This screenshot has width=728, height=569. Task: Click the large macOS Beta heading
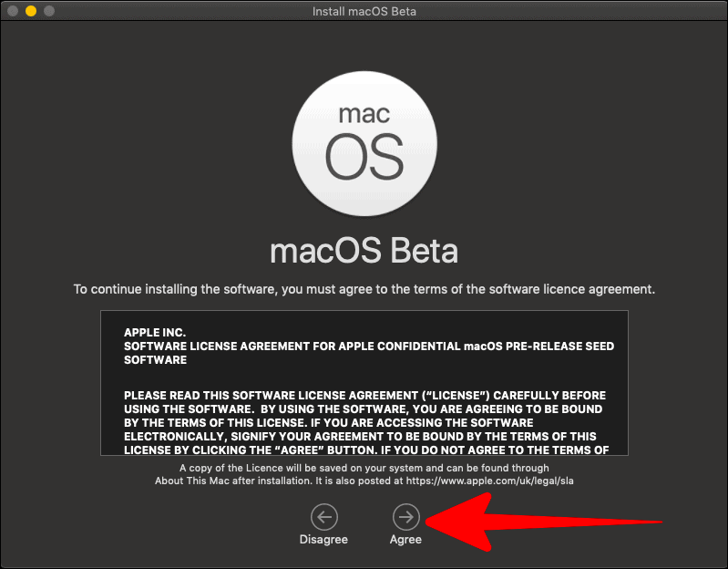click(x=364, y=251)
